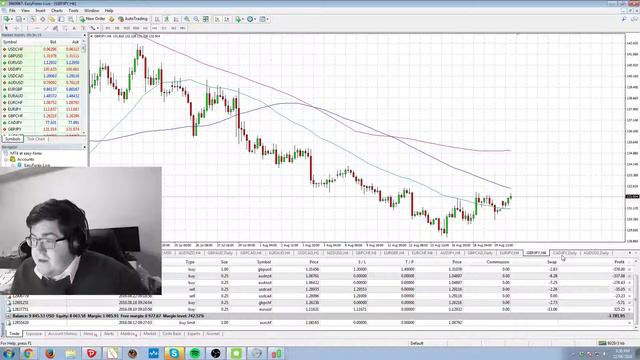Zoom out on the chart
The height and width of the screenshot is (360, 640).
coord(196,19)
